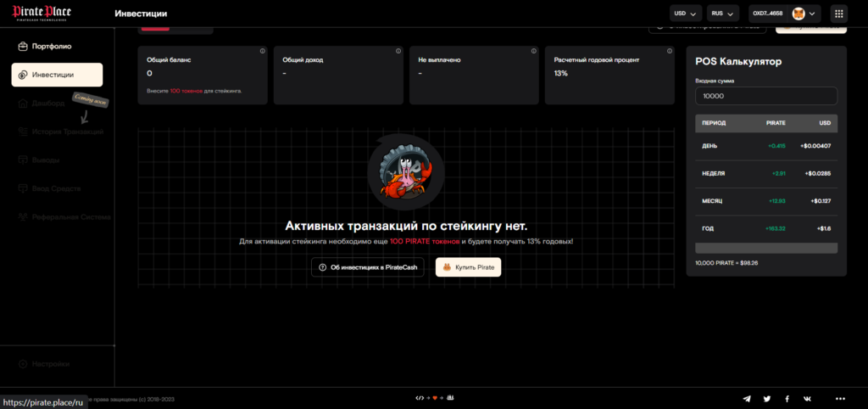Screen dimensions: 868x409
Task: Click the Инвестиции page title
Action: click(x=142, y=14)
